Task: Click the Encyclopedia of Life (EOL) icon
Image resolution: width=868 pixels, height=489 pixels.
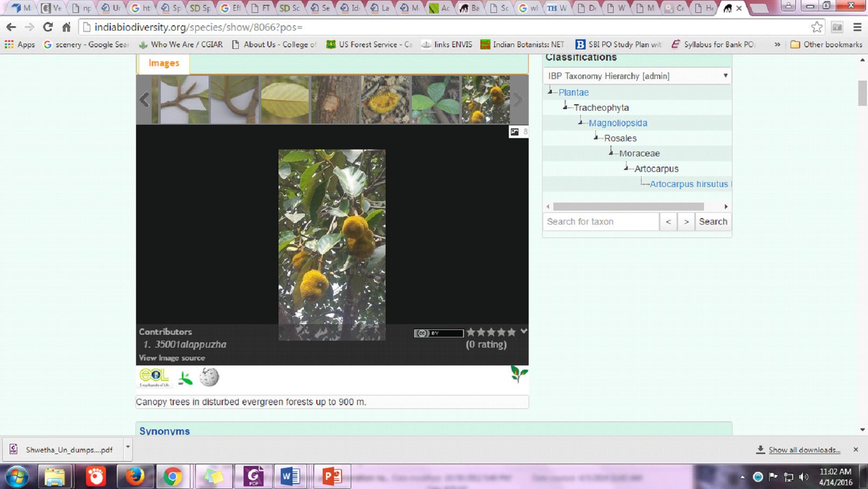Action: click(x=154, y=377)
